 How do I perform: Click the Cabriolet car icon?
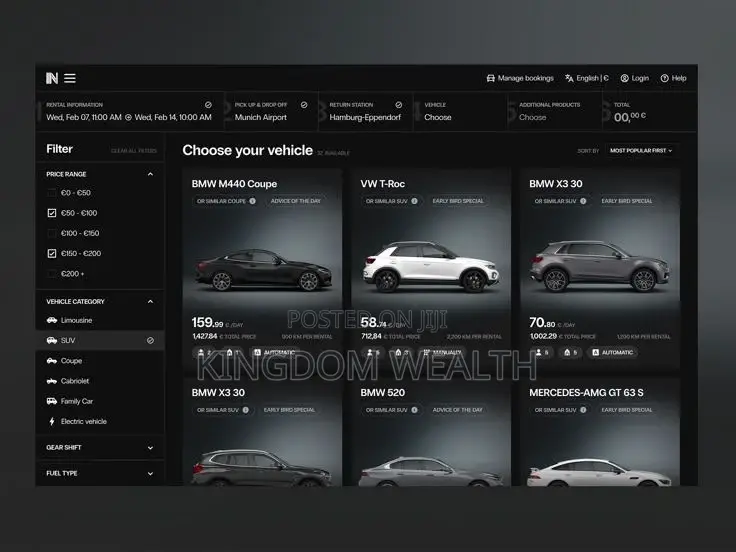[x=52, y=381]
